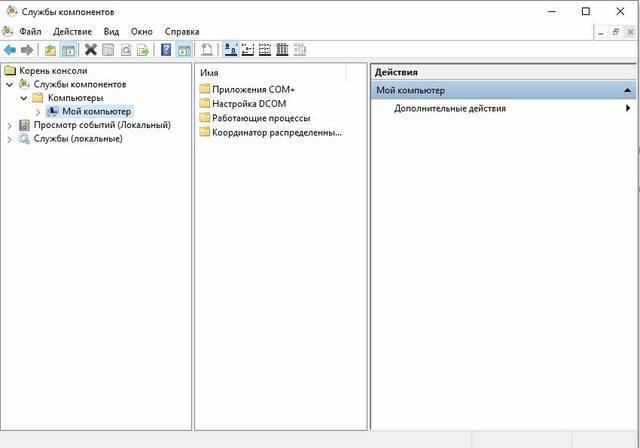The width and height of the screenshot is (640, 448).
Task: Click the Имя column header
Action: tap(271, 73)
